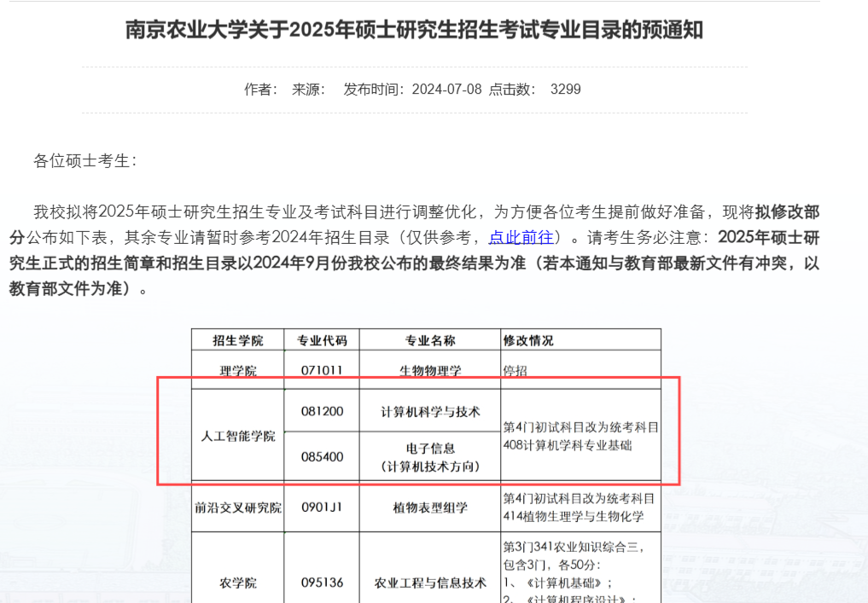Viewport: 868px width, 603px height.
Task: Click the 专业名称 table header
Action: [430, 341]
